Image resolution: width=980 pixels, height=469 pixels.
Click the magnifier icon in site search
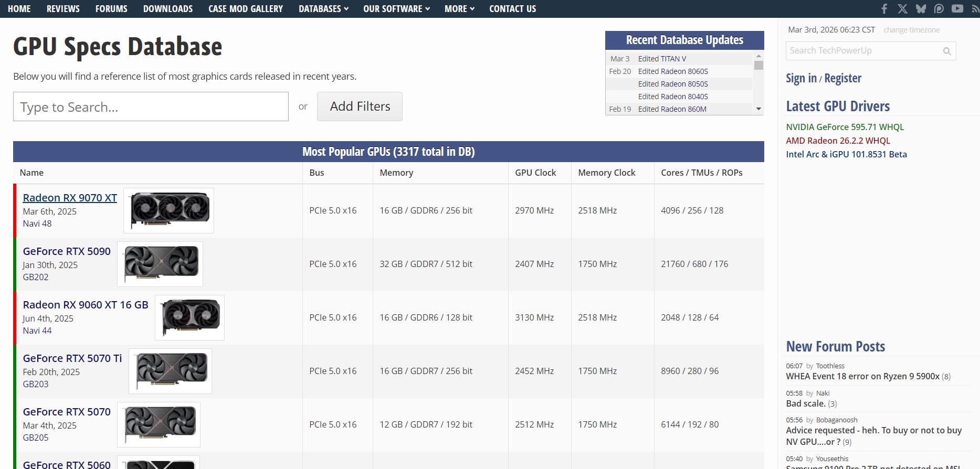947,51
